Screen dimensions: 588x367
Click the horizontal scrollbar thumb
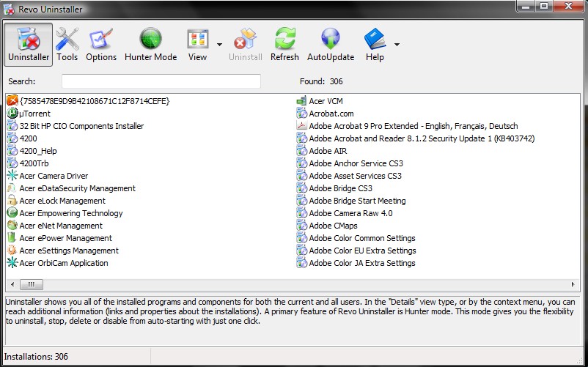[x=31, y=285]
